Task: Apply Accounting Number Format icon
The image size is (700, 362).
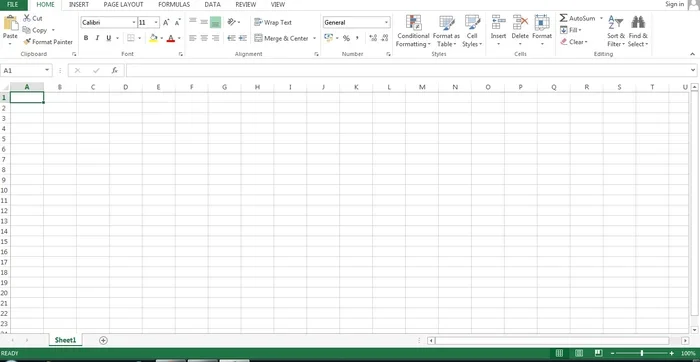Action: pyautogui.click(x=329, y=38)
